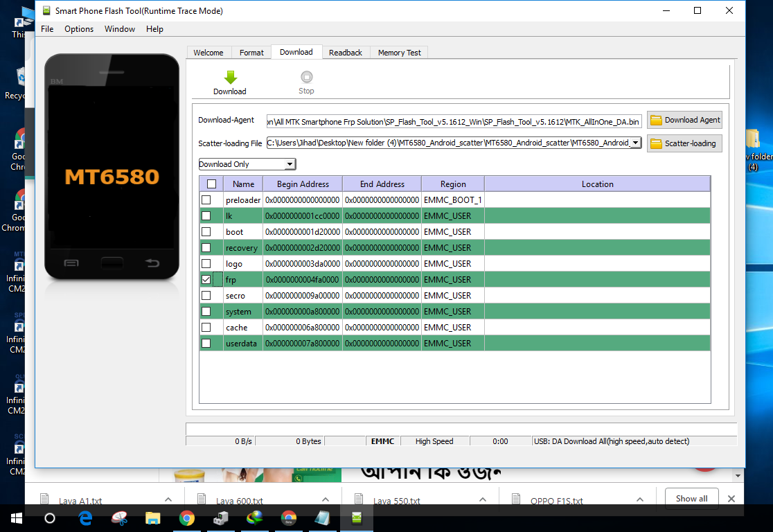Switch to the Welcome tab

click(208, 52)
